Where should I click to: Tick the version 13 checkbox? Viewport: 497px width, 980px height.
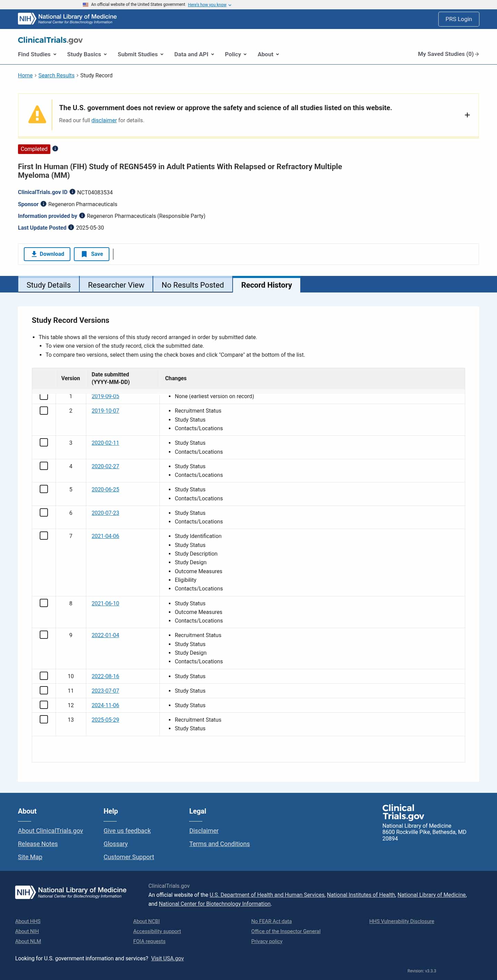point(44,719)
